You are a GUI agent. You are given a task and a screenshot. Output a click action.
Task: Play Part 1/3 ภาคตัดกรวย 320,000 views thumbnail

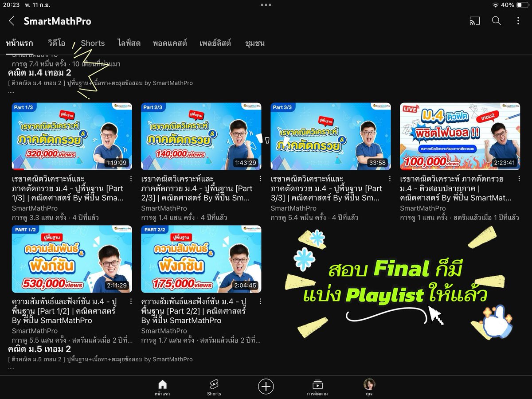click(x=72, y=137)
